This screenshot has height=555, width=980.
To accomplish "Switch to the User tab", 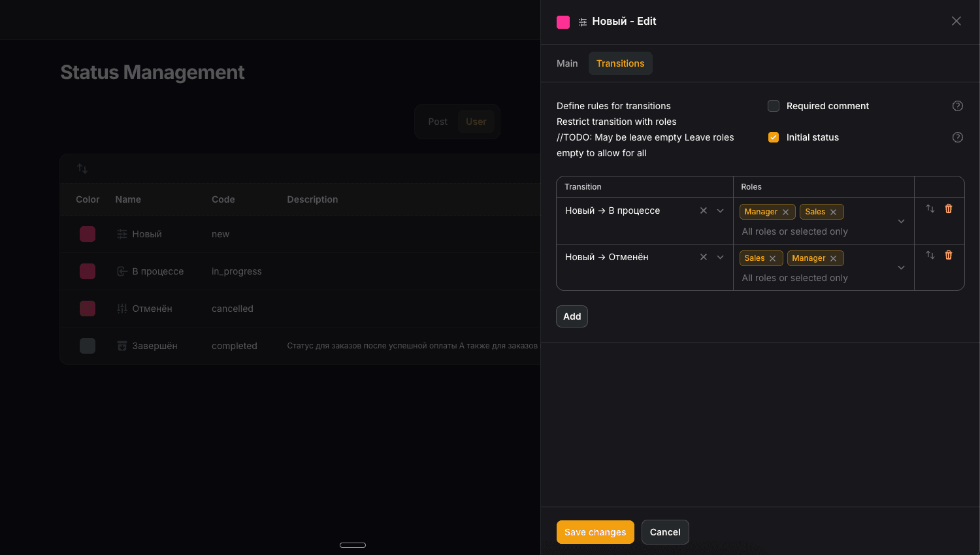I will coord(476,122).
